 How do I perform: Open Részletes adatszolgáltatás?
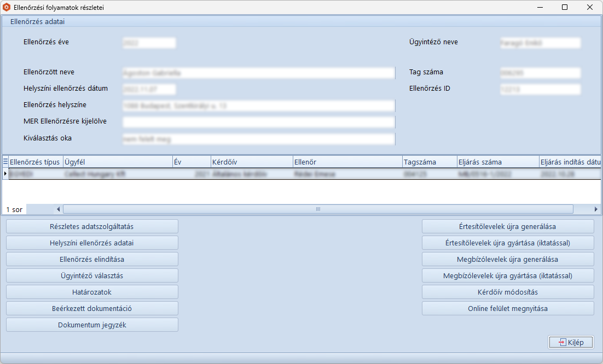[92, 226]
